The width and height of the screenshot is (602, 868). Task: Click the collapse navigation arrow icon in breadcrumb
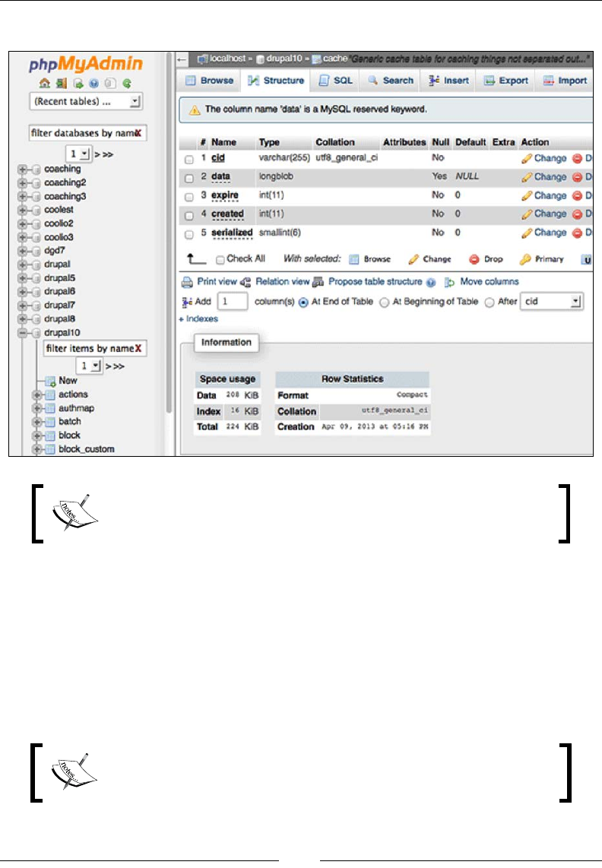[182, 59]
